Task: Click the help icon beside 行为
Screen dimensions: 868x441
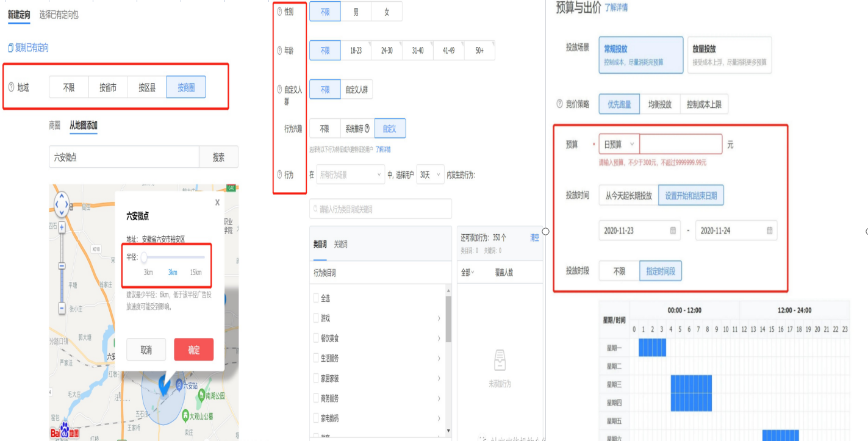Action: coord(280,174)
